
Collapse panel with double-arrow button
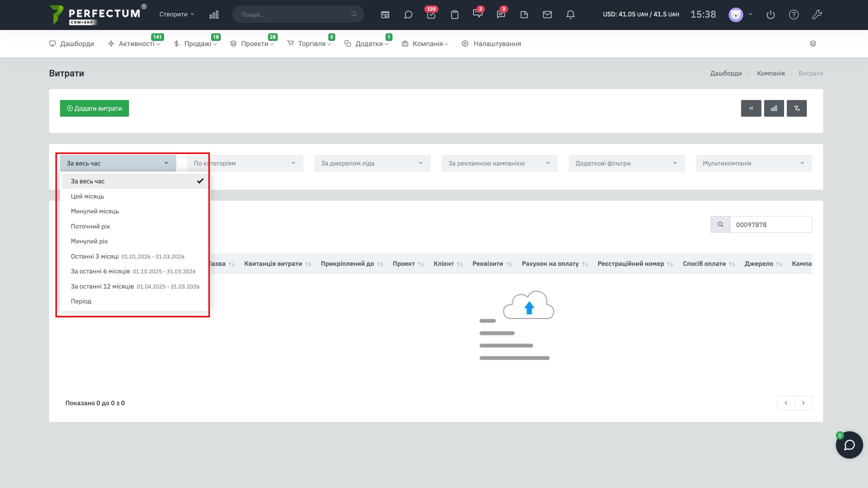(751, 108)
